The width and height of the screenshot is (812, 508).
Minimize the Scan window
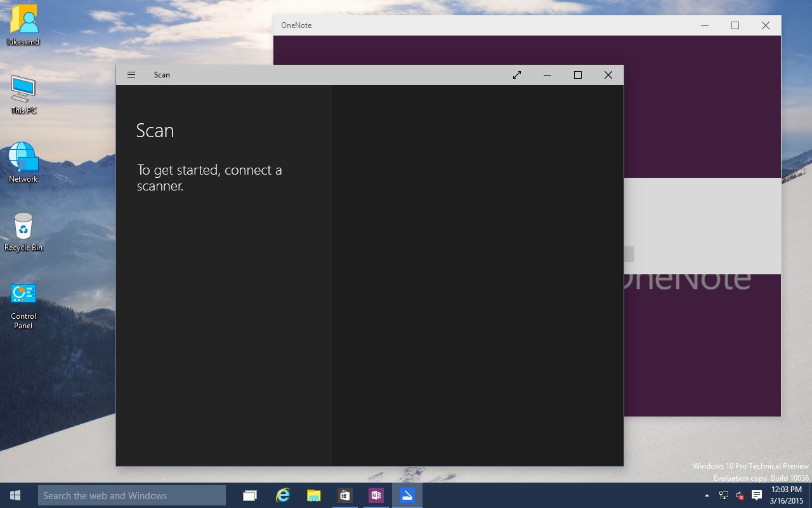pos(547,75)
